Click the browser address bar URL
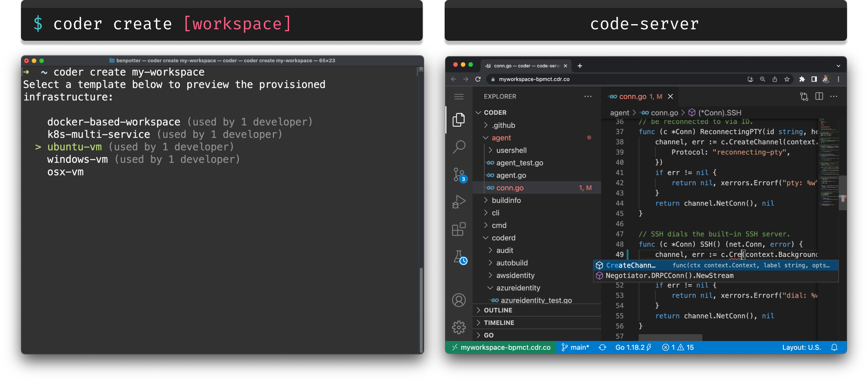 tap(534, 79)
